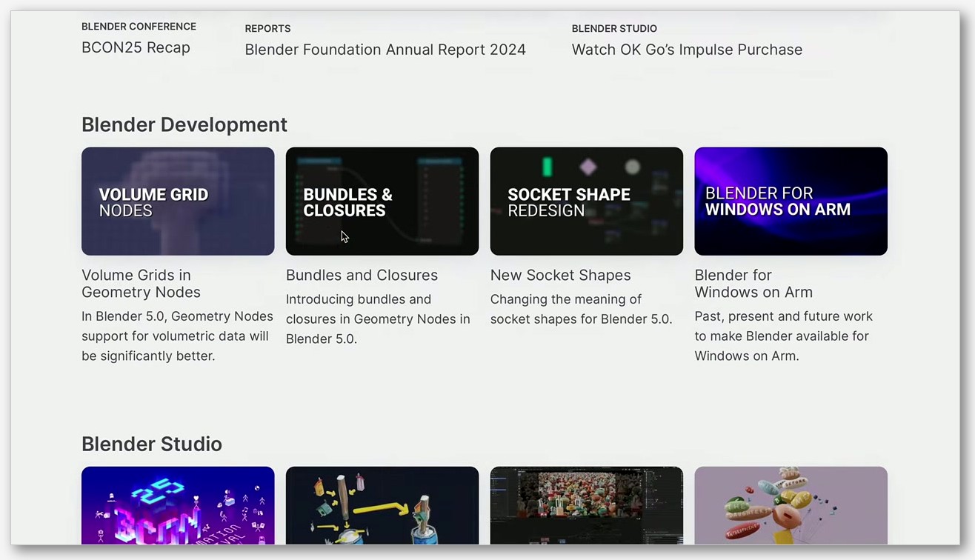
Task: Open the Volume Grid Nodes thumbnail
Action: click(x=178, y=201)
